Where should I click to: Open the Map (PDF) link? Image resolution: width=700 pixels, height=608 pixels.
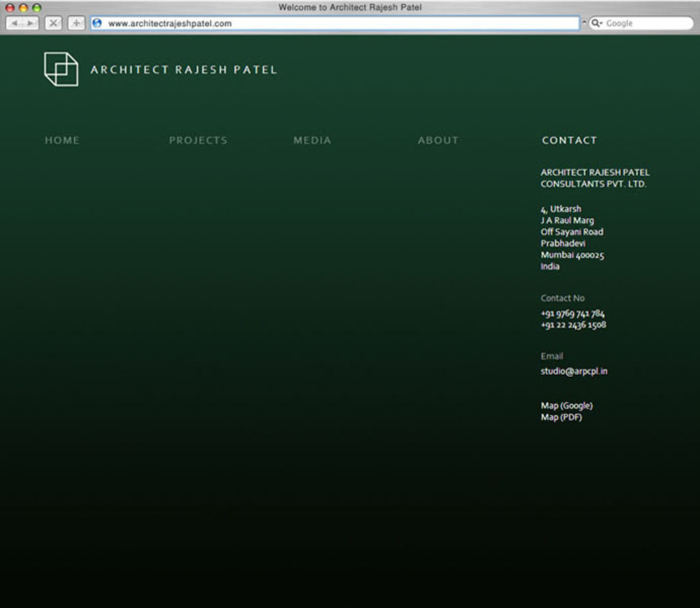tap(562, 417)
